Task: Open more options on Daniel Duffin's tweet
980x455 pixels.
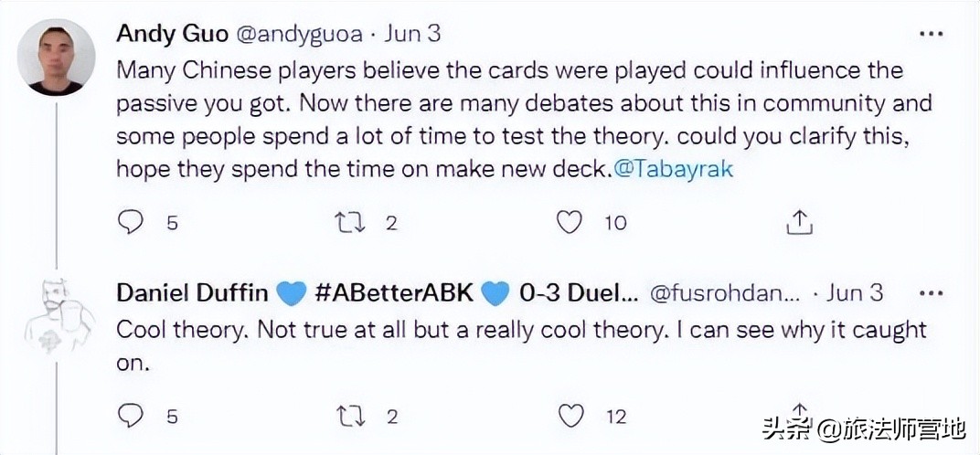Action: pos(931,292)
